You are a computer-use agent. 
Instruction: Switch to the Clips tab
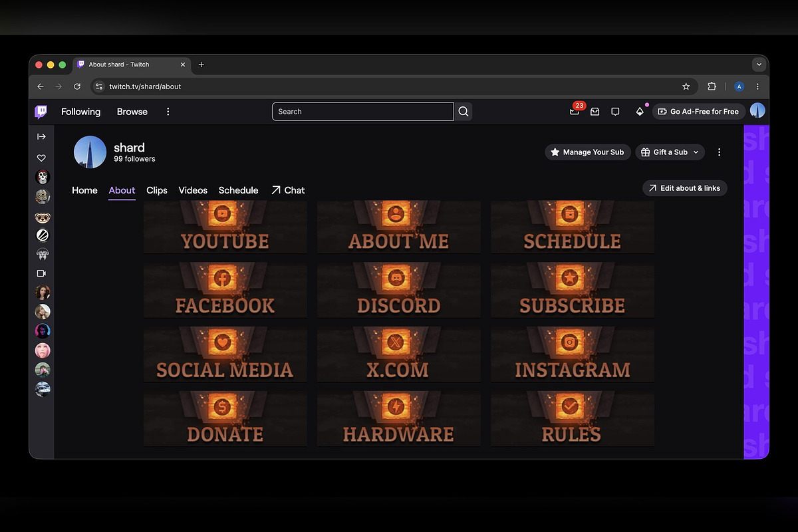(x=157, y=190)
